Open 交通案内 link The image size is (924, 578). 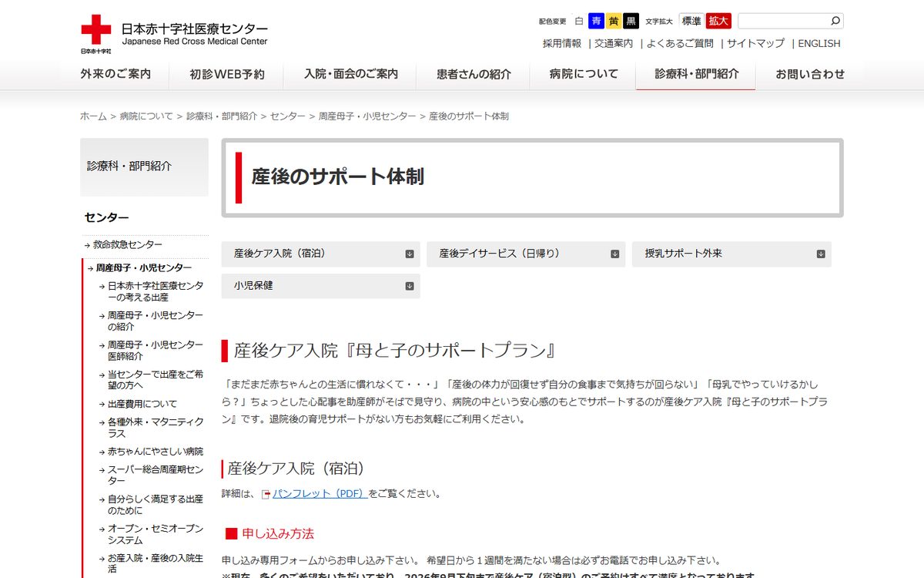click(x=614, y=43)
